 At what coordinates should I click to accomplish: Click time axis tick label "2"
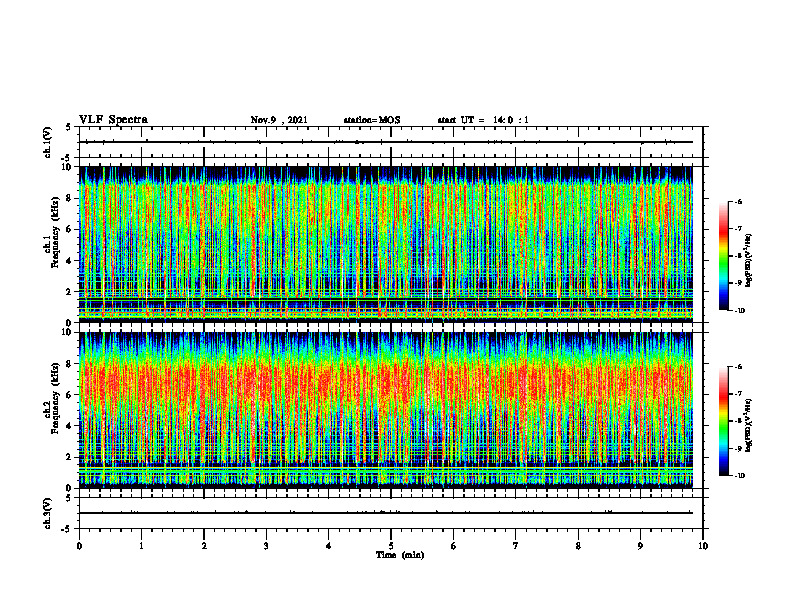[x=204, y=546]
